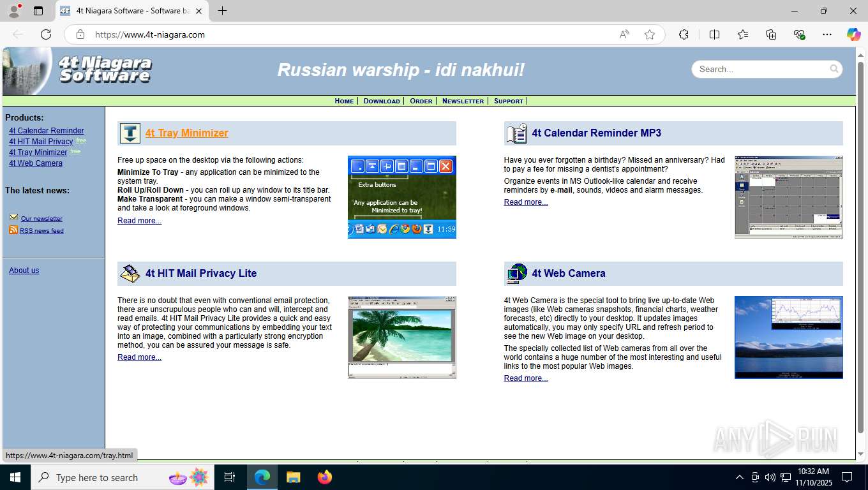Click the 4t HIT Mail Privacy Lite heading
Image resolution: width=868 pixels, height=490 pixels.
point(201,273)
